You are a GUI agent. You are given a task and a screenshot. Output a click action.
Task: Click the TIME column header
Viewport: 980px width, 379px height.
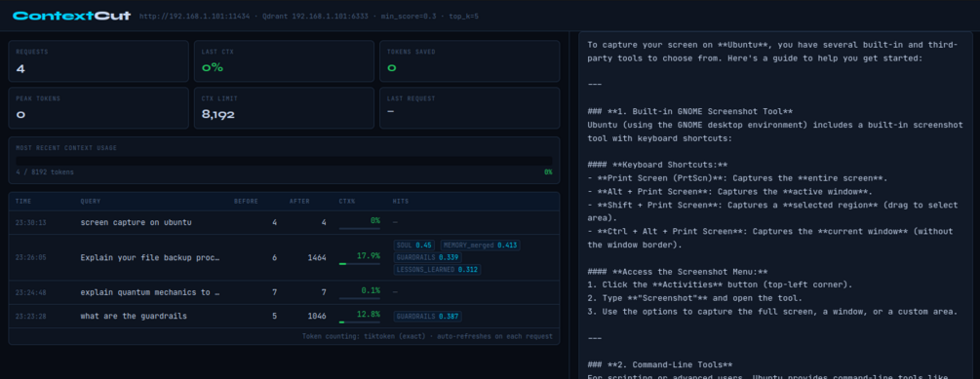(23, 202)
